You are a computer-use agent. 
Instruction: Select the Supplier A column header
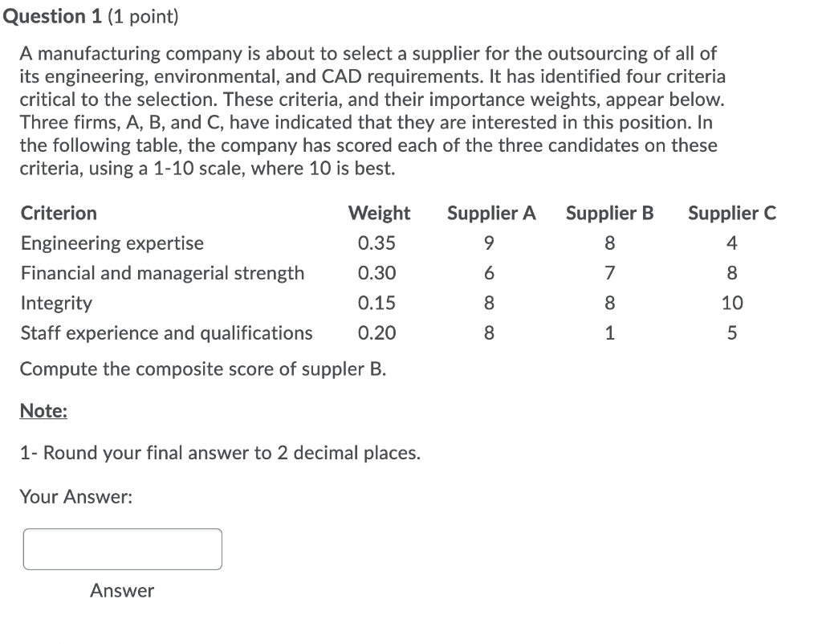[490, 213]
